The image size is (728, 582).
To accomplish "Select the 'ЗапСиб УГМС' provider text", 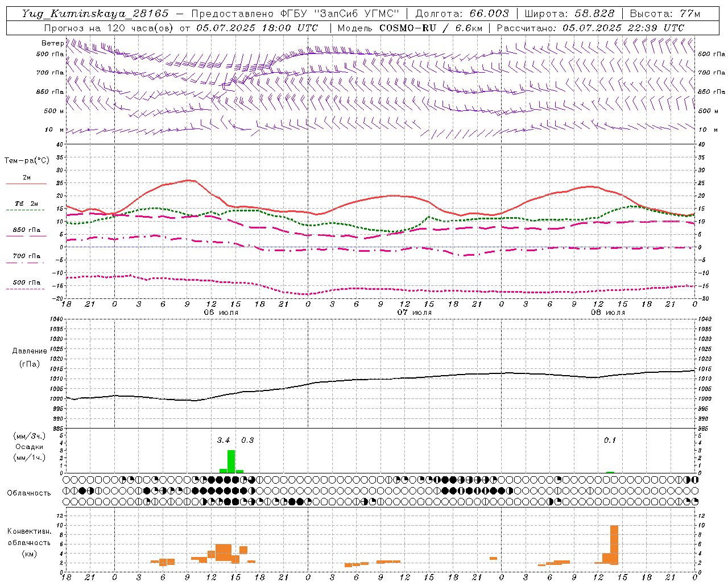I will point(357,14).
